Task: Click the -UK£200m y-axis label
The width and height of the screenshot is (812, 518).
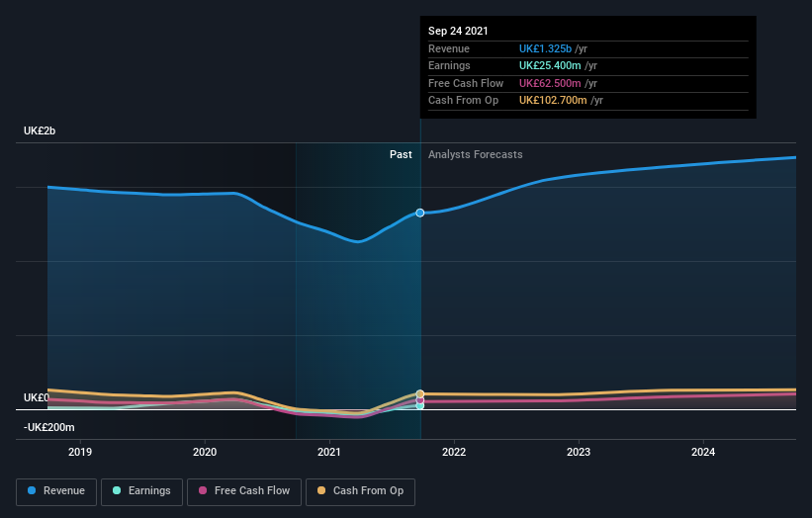Action: (x=49, y=427)
